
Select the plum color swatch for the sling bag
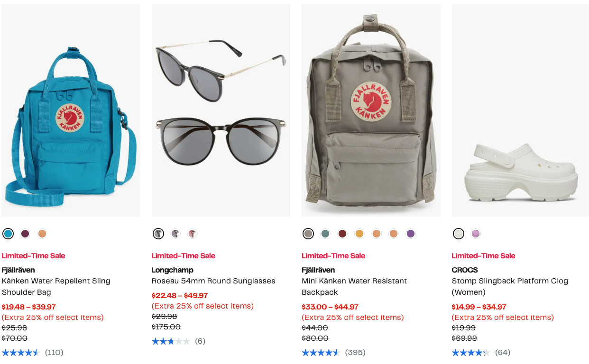[25, 234]
